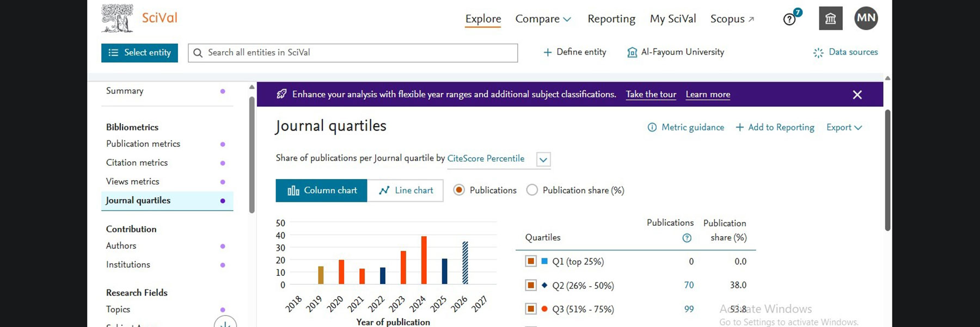
Task: Click the plus icon beside Add to Reporting
Action: tap(740, 127)
